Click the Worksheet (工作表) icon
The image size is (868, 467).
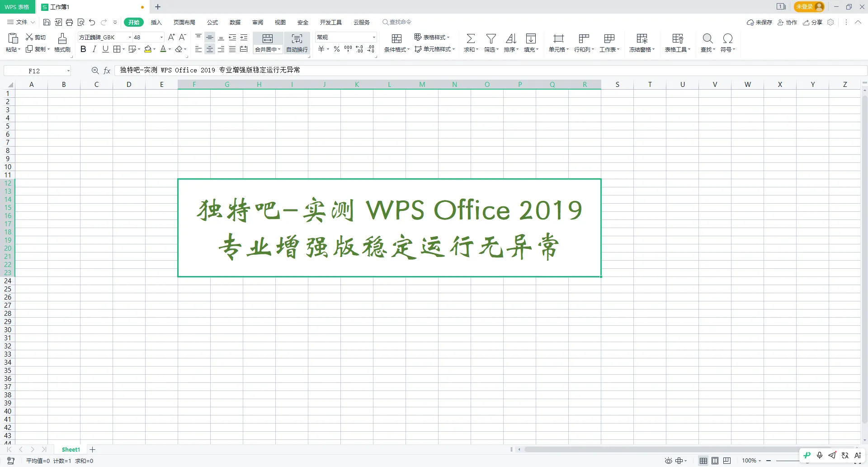pyautogui.click(x=609, y=38)
